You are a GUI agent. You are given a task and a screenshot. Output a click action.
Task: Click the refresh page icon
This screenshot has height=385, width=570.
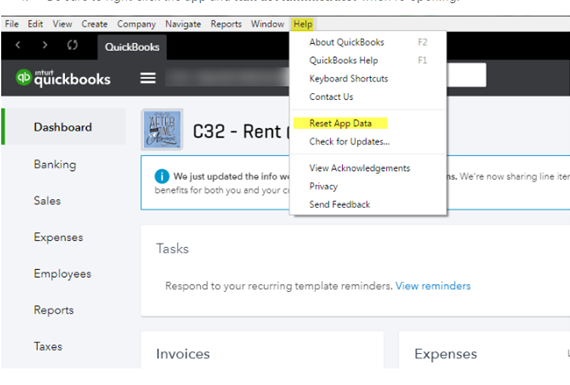click(72, 45)
